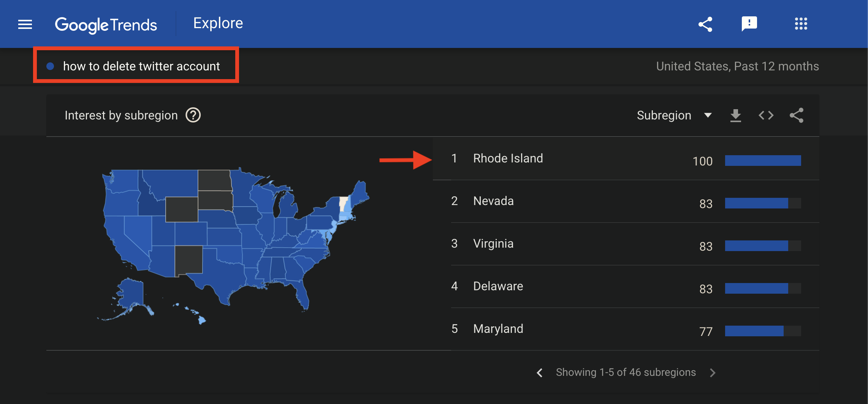
Task: Click the embed code icon
Action: (766, 115)
